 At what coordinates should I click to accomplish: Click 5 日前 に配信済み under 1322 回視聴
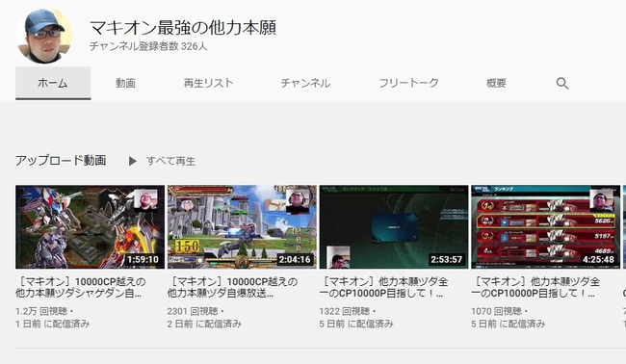356,324
